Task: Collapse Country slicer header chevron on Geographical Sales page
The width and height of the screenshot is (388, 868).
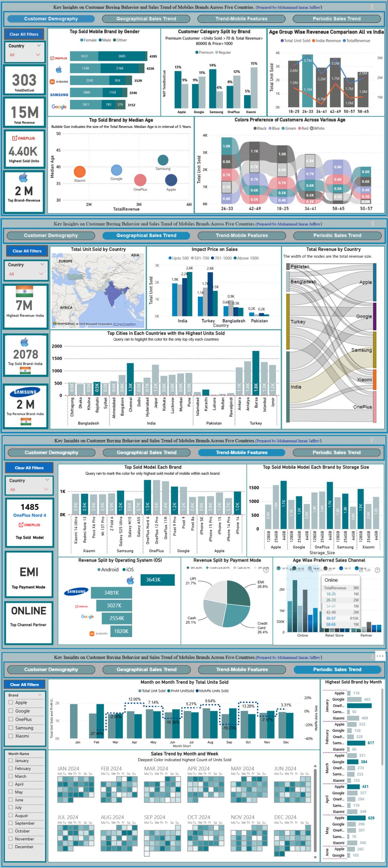Action: click(42, 264)
